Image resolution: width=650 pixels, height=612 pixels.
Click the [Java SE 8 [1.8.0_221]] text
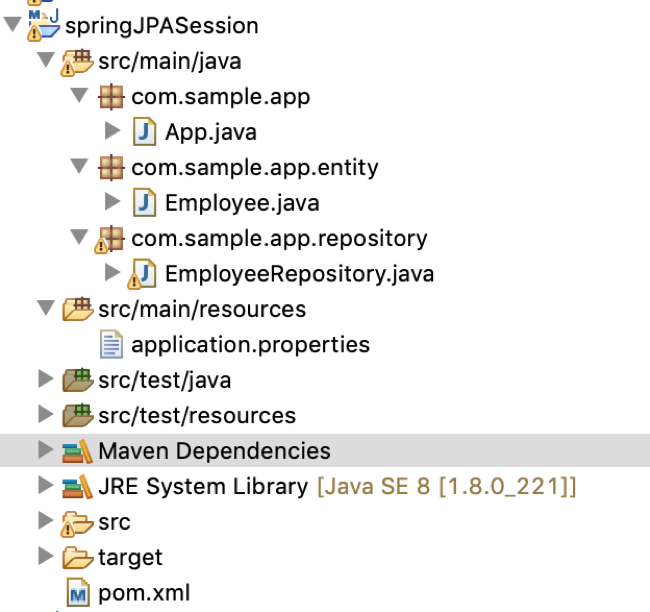point(447,487)
